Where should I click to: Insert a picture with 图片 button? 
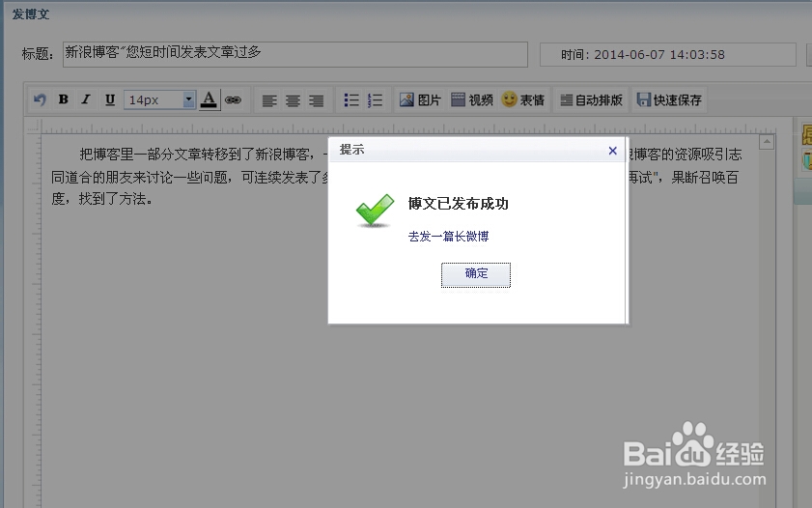(x=420, y=99)
